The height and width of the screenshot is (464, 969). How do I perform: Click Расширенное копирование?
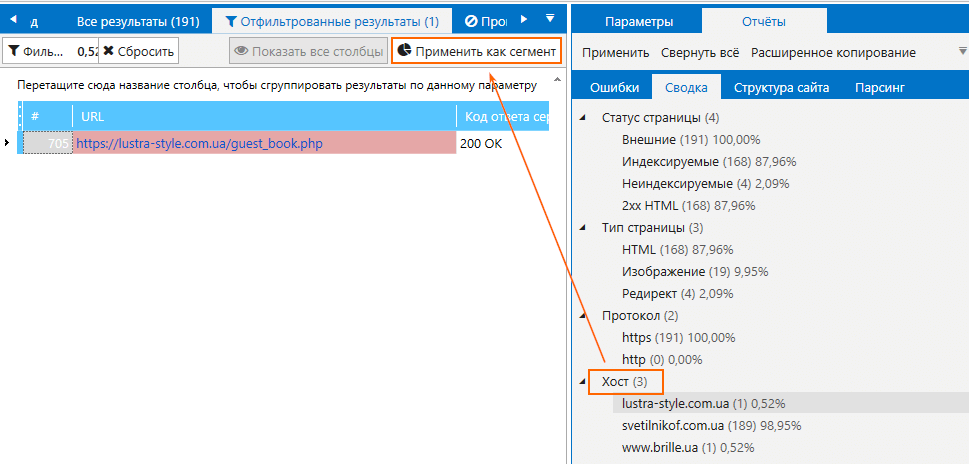tap(833, 53)
